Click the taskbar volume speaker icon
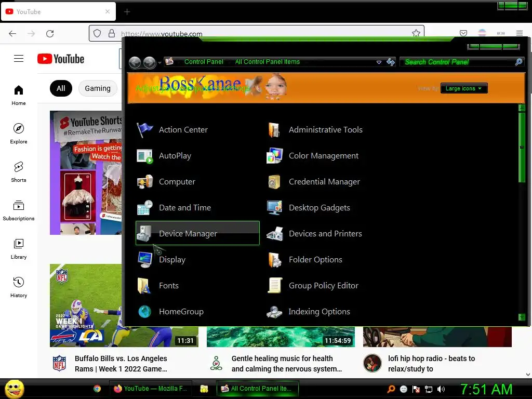532x399 pixels. 441,389
